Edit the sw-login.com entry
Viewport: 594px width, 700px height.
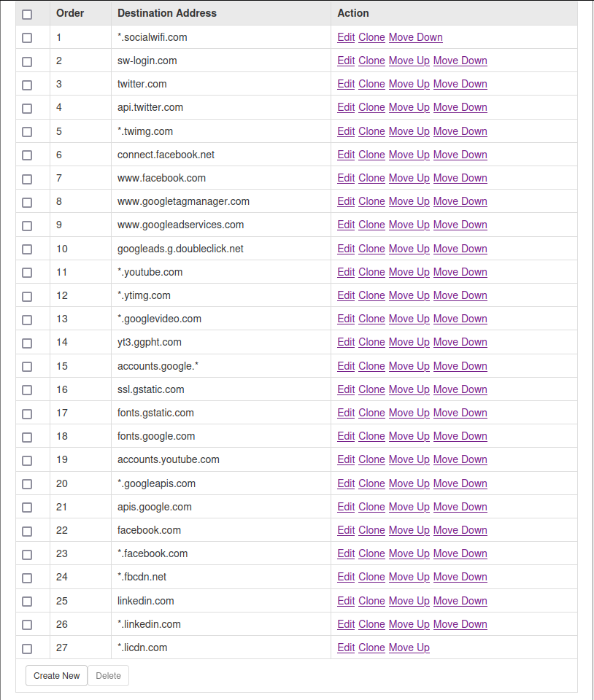pyautogui.click(x=346, y=61)
